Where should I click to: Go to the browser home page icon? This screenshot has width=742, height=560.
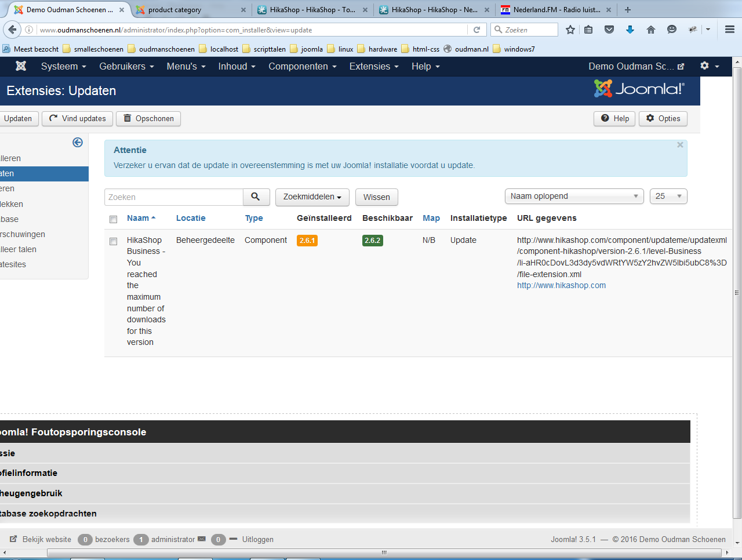651,30
